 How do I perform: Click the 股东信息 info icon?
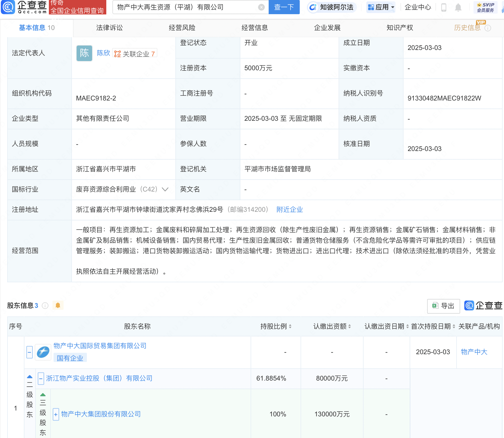point(45,306)
